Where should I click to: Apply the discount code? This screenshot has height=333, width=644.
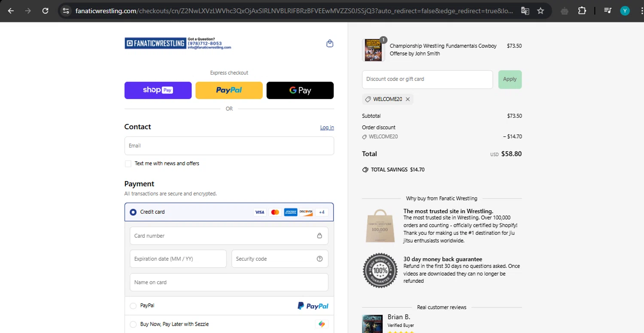pyautogui.click(x=510, y=79)
